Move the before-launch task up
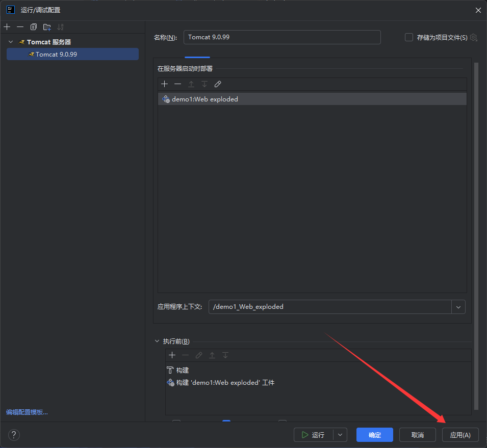This screenshot has width=487, height=448. (212, 355)
